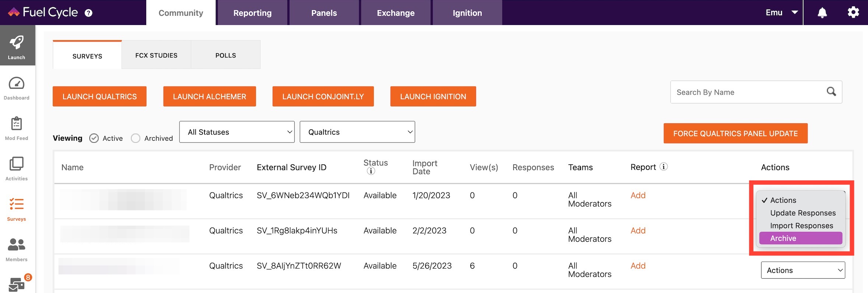Open the All Statuses dropdown

[x=237, y=132]
